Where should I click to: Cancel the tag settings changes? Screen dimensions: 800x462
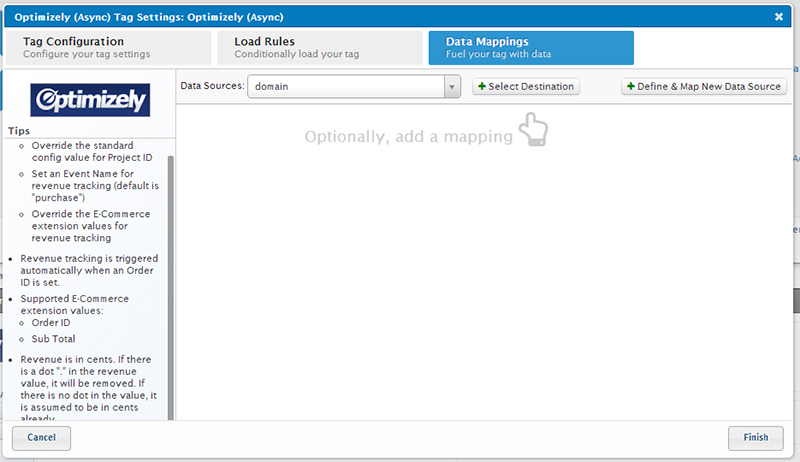click(41, 437)
